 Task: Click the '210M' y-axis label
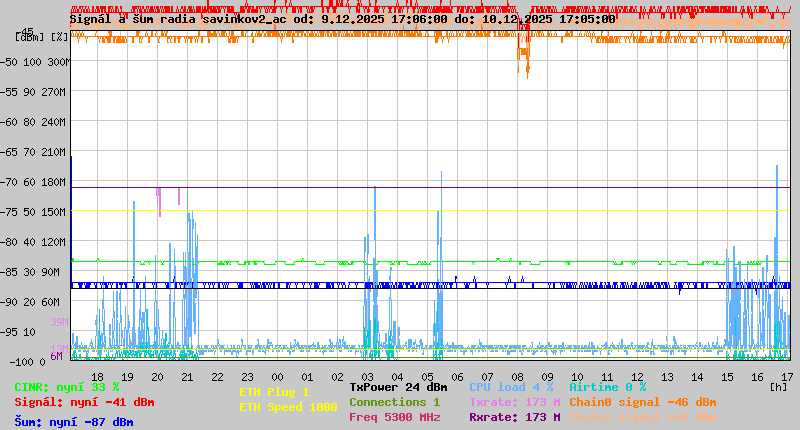click(56, 152)
